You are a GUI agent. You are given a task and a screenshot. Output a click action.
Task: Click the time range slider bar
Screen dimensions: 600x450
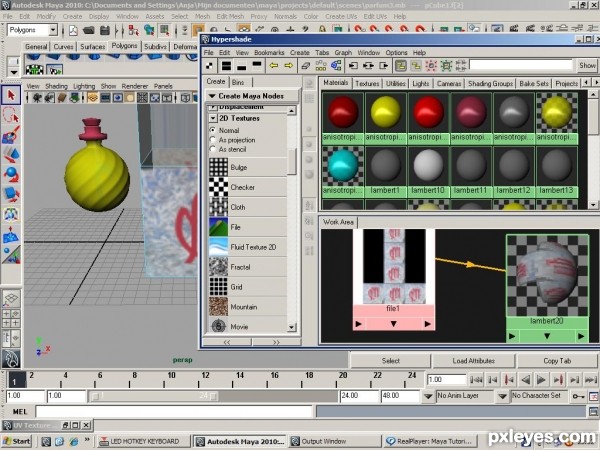coord(154,396)
